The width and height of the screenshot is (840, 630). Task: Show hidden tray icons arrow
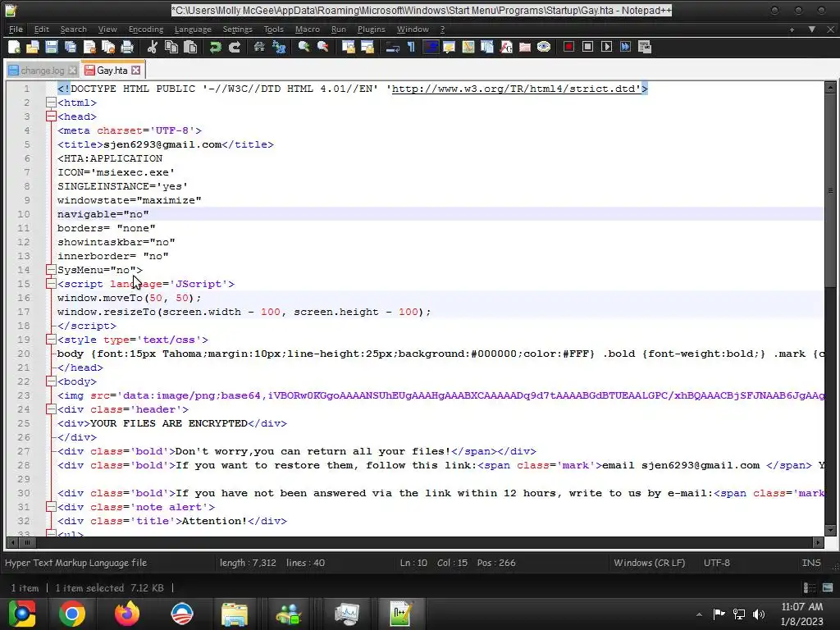tap(699, 614)
